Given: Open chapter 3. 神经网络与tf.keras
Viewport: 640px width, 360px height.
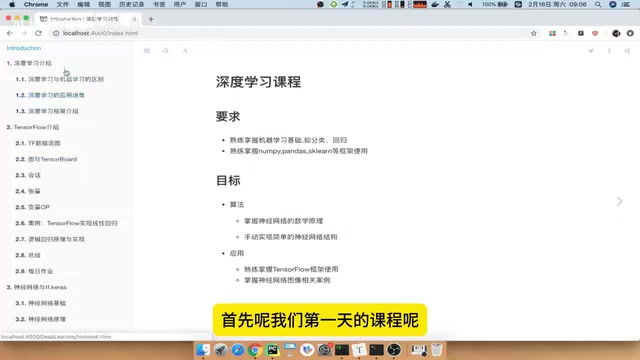Looking at the screenshot, I should pyautogui.click(x=36, y=287).
